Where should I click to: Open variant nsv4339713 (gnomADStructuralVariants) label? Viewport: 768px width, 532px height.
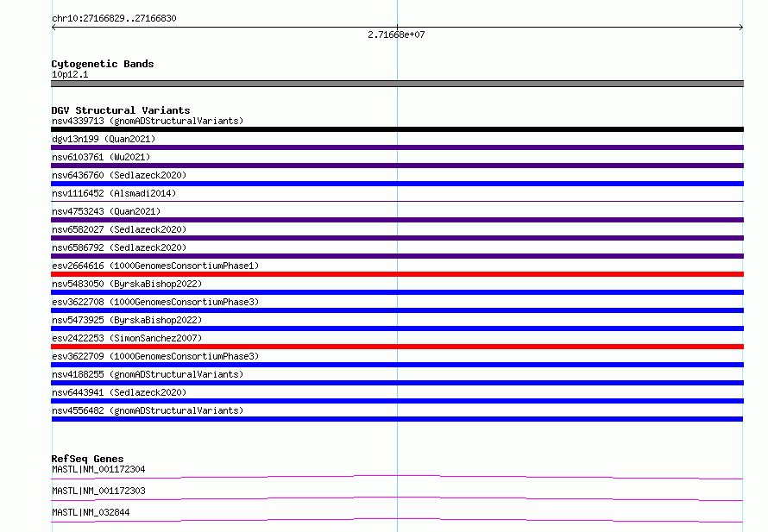[x=148, y=121]
